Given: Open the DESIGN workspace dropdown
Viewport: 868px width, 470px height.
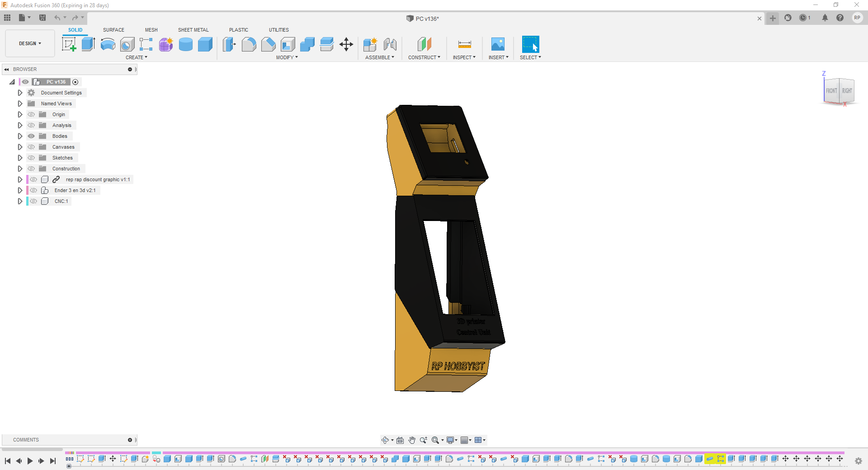Looking at the screenshot, I should coord(30,43).
